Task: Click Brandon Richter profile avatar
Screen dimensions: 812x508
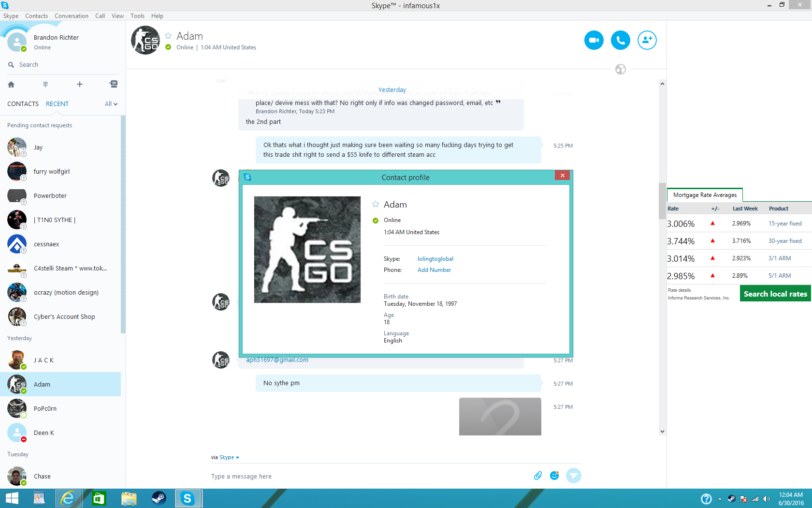Action: pyautogui.click(x=17, y=42)
